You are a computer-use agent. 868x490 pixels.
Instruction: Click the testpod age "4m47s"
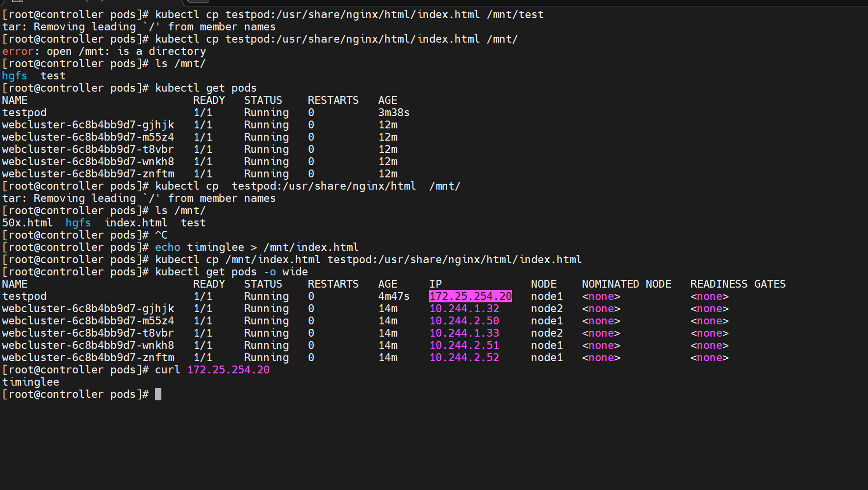(394, 296)
